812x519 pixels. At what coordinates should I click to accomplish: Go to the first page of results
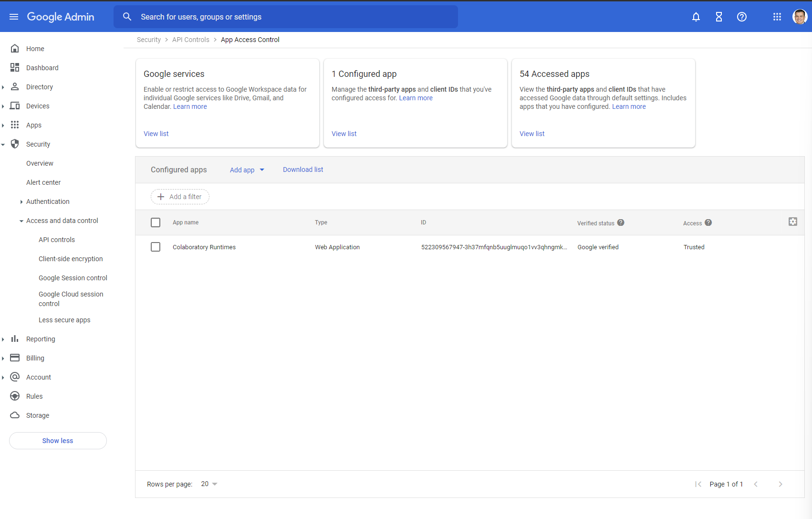click(698, 484)
